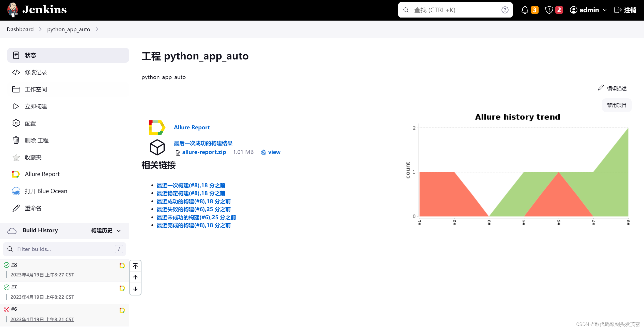Click the up arrow in build history

tap(135, 277)
